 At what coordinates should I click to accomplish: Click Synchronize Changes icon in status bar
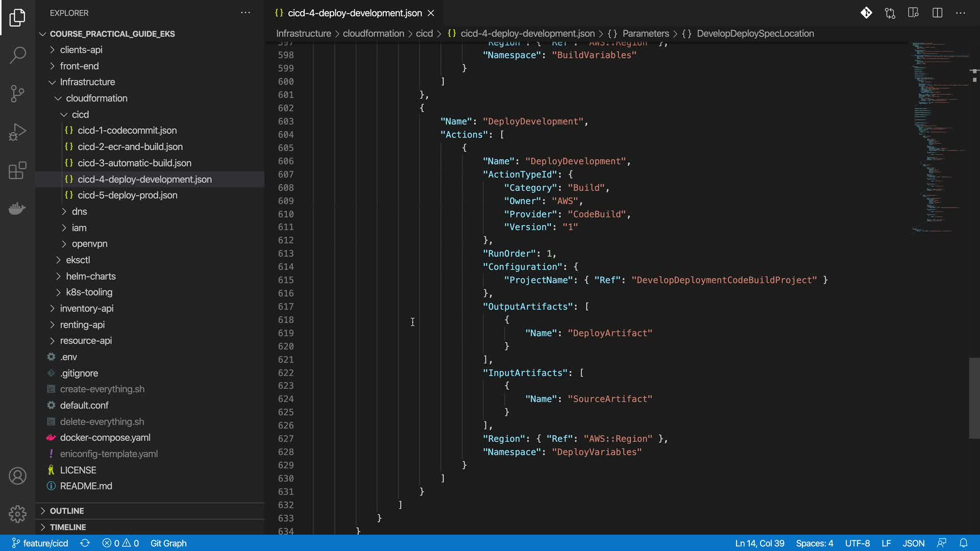coord(85,543)
